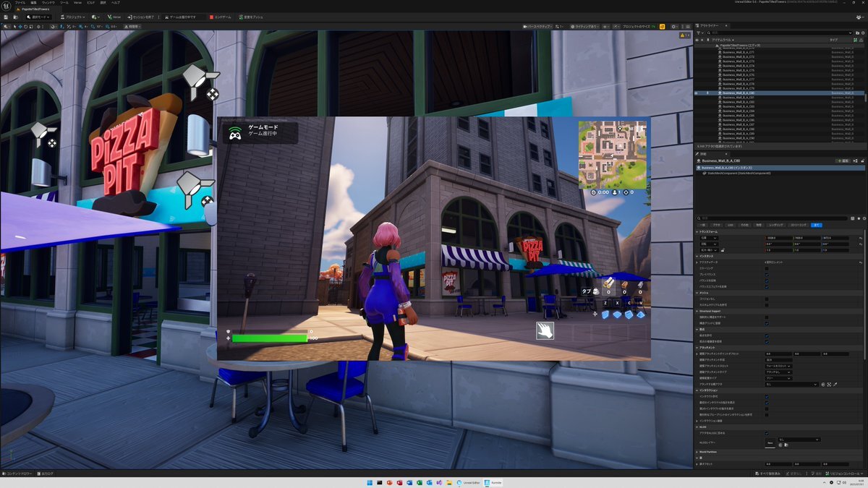Open the 選択モード dropdown
Image resolution: width=868 pixels, height=488 pixels.
coord(38,17)
